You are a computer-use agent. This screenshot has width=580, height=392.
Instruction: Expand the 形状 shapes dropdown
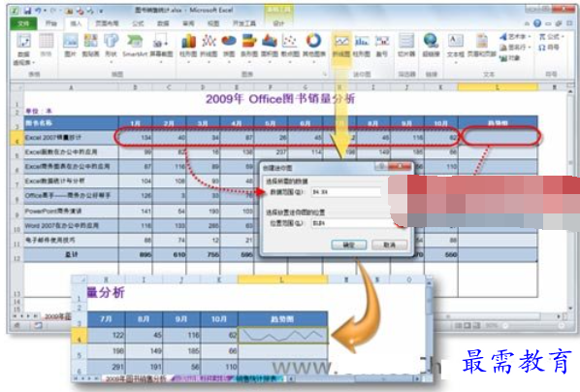pyautogui.click(x=111, y=62)
